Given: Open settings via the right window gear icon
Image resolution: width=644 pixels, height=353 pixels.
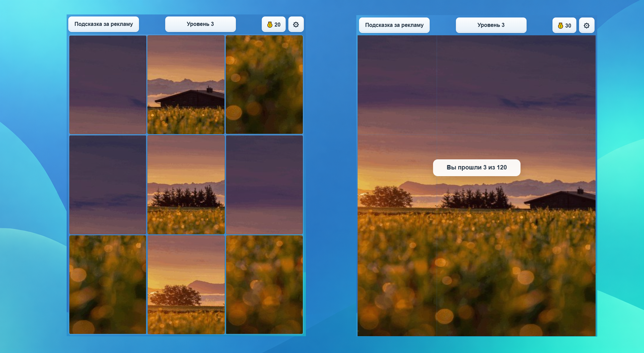Looking at the screenshot, I should (x=586, y=25).
